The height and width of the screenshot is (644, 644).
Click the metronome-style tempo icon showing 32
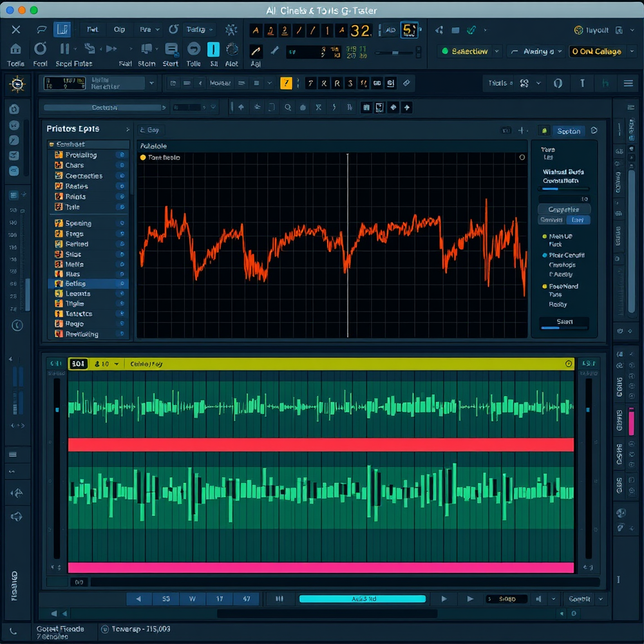pos(359,30)
